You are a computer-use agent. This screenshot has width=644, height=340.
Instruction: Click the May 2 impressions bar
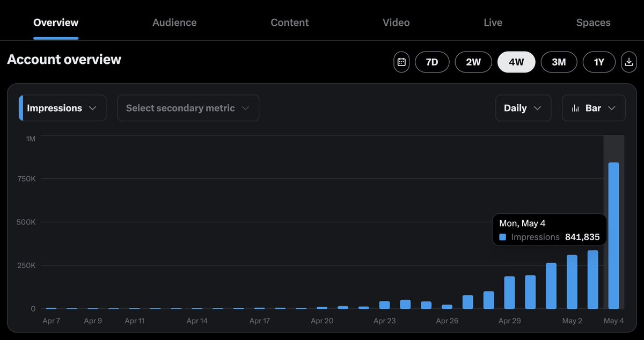pyautogui.click(x=572, y=282)
